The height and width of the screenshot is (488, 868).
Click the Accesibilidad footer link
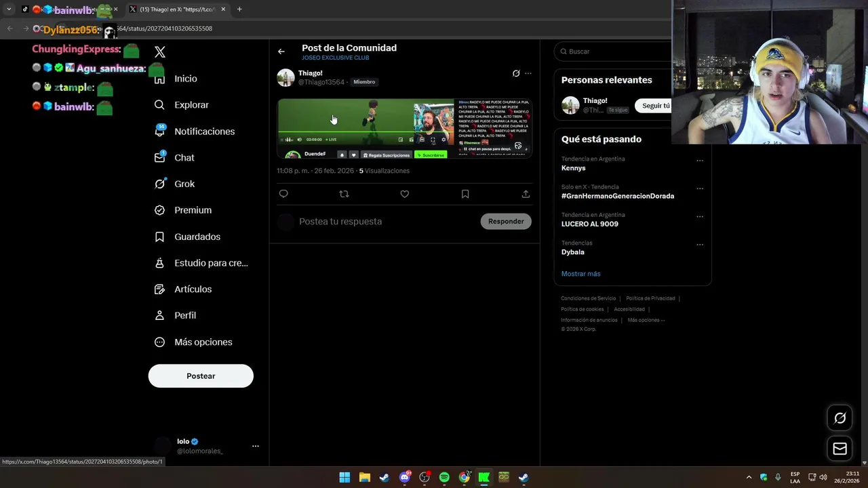[x=629, y=309]
